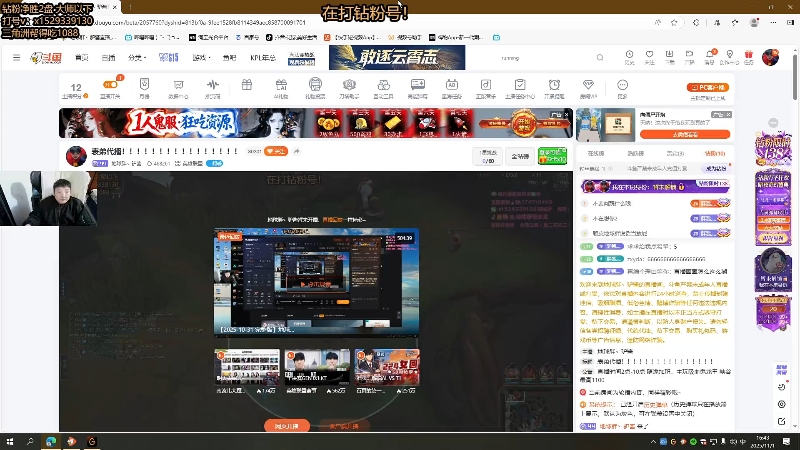Click the purple pill button below ranking tabs
The width and height of the screenshot is (800, 450).
point(716,168)
